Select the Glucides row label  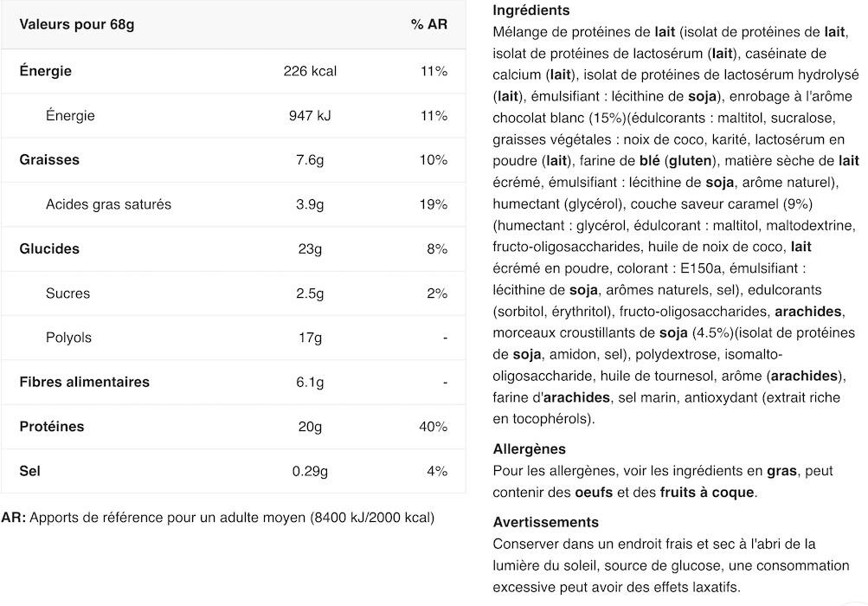click(x=49, y=248)
